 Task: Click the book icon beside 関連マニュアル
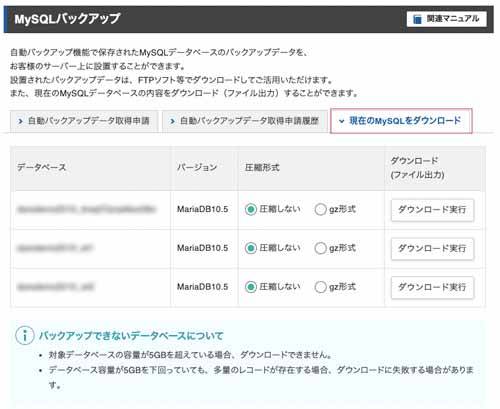click(417, 19)
